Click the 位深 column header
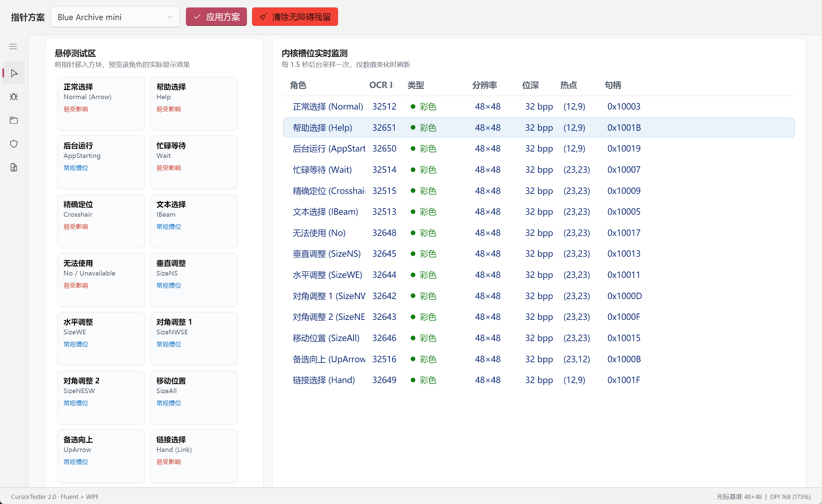This screenshot has height=504, width=822. click(x=530, y=85)
